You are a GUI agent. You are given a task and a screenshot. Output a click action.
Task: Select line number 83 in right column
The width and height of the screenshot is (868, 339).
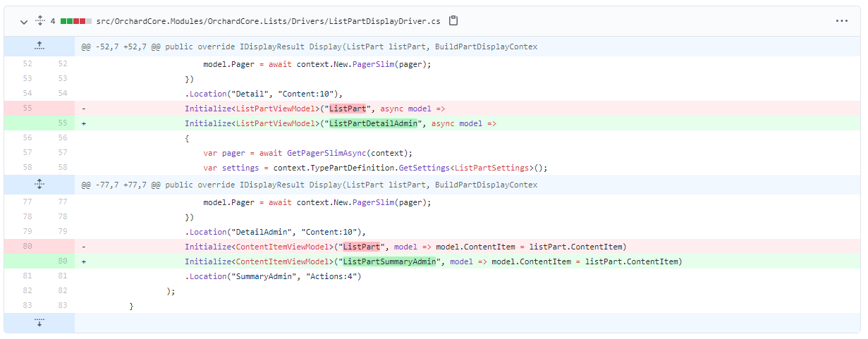(x=63, y=306)
